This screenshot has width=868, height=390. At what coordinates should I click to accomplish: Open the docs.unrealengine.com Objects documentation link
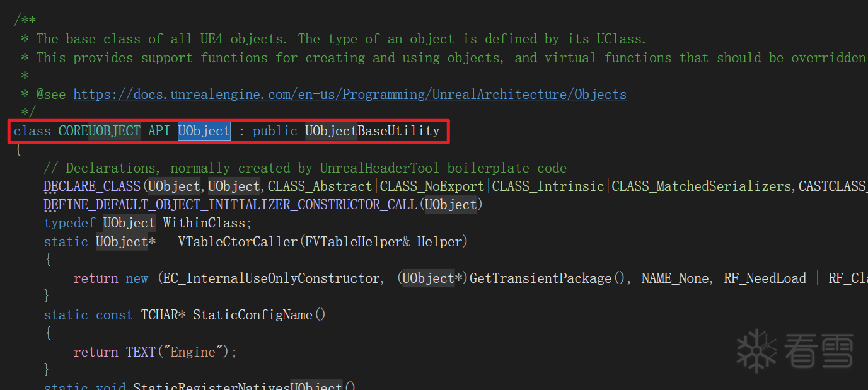click(x=350, y=95)
